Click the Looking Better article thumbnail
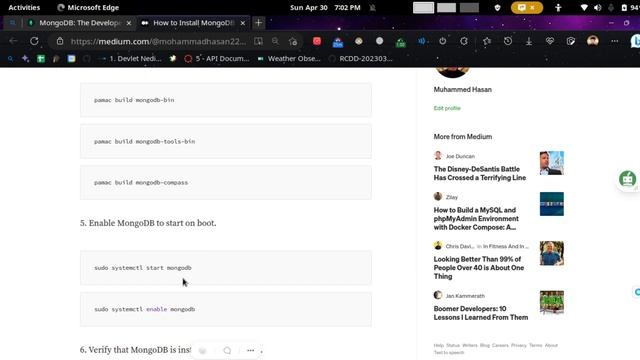Image resolution: width=640 pixels, height=360 pixels. pos(551,253)
